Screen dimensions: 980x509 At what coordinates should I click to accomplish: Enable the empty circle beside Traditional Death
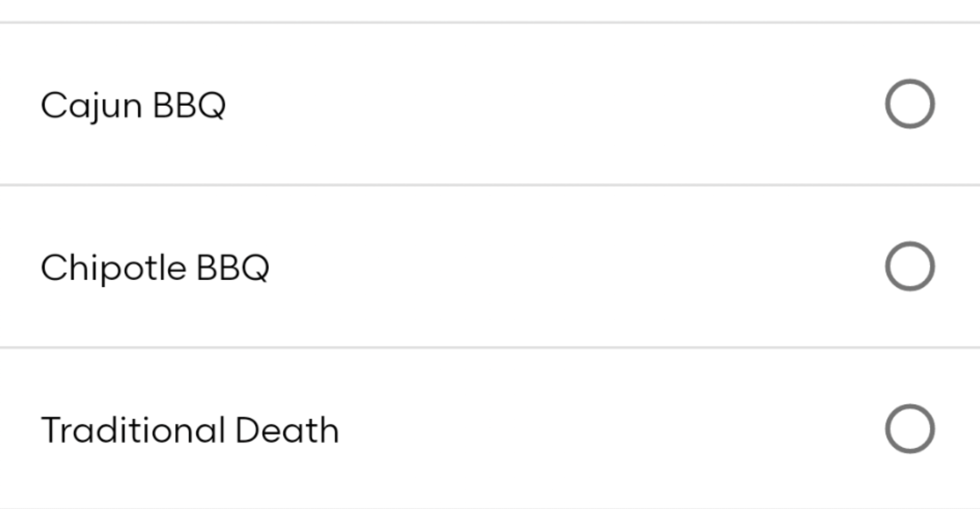click(910, 429)
